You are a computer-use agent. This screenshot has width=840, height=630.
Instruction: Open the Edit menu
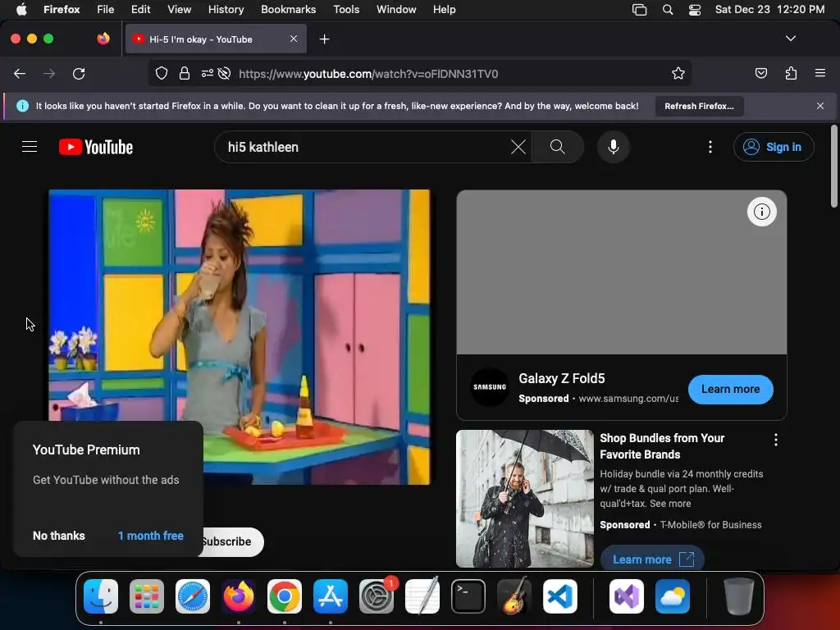coord(140,10)
